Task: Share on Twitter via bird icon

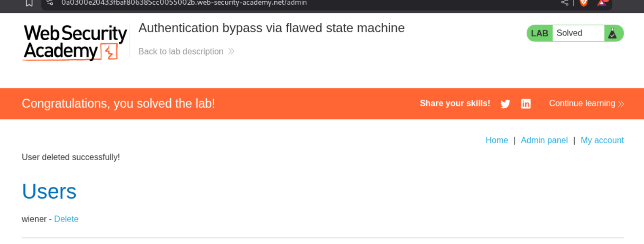Action: (505, 104)
